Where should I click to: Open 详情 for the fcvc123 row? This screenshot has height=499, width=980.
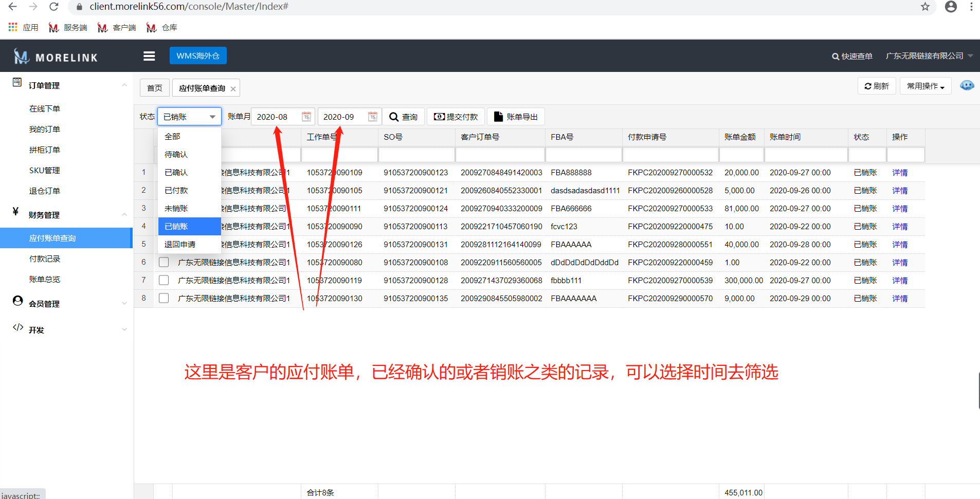click(x=900, y=227)
